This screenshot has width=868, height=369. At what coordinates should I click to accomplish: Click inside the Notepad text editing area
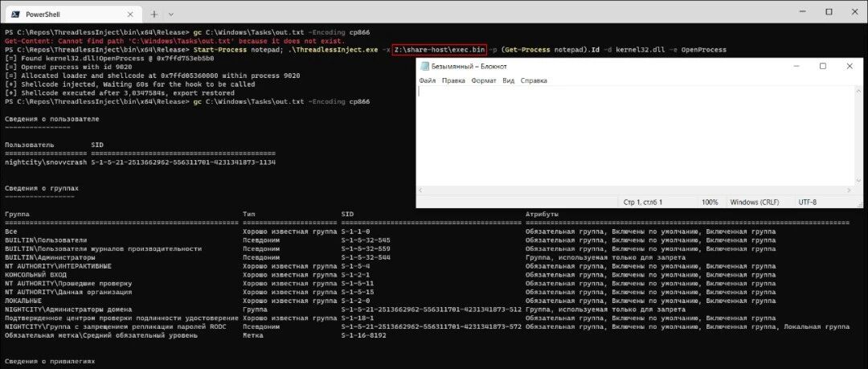pyautogui.click(x=635, y=136)
